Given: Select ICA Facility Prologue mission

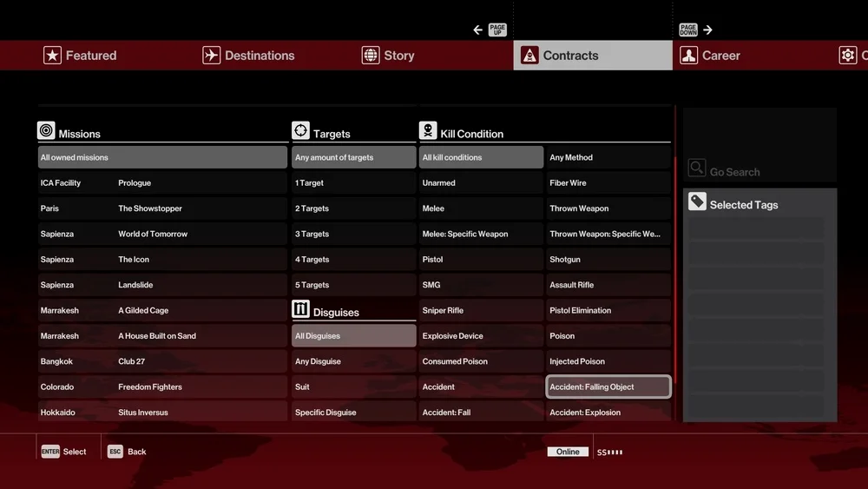Looking at the screenshot, I should pyautogui.click(x=163, y=182).
